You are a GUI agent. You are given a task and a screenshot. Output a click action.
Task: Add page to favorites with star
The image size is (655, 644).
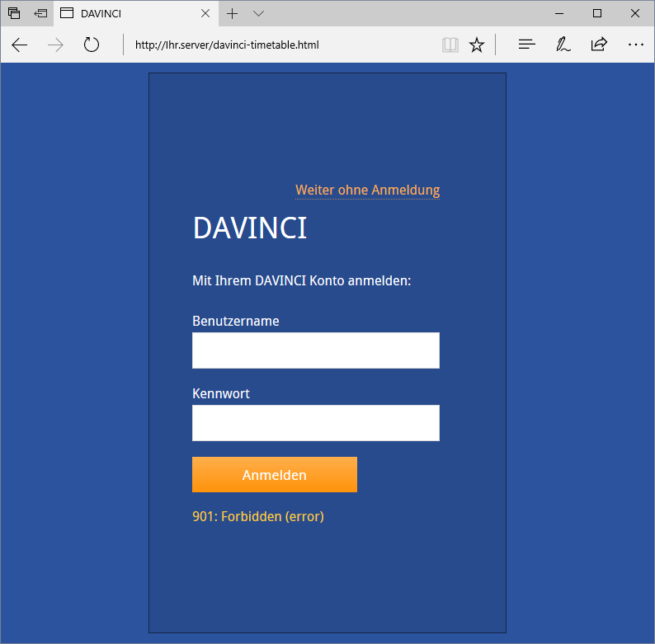tap(477, 45)
